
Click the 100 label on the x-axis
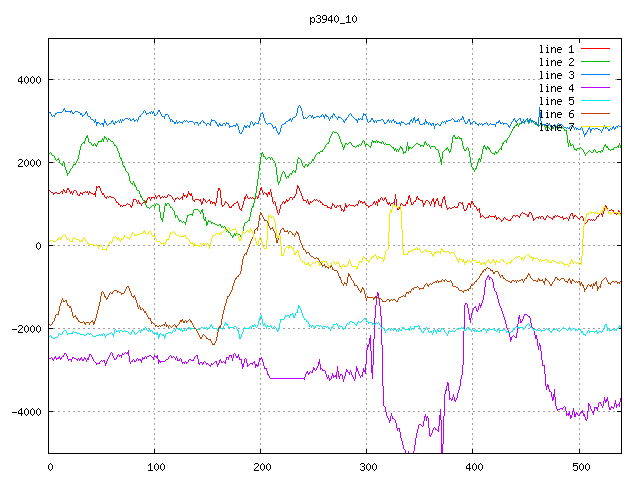155,466
